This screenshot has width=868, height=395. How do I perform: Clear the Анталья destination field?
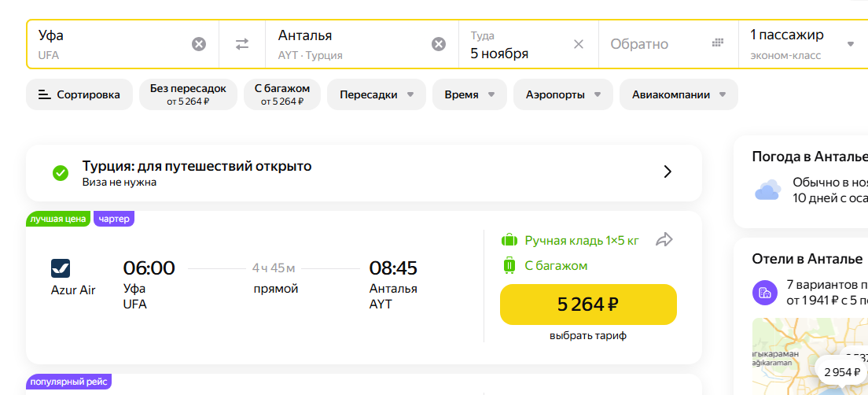point(439,44)
